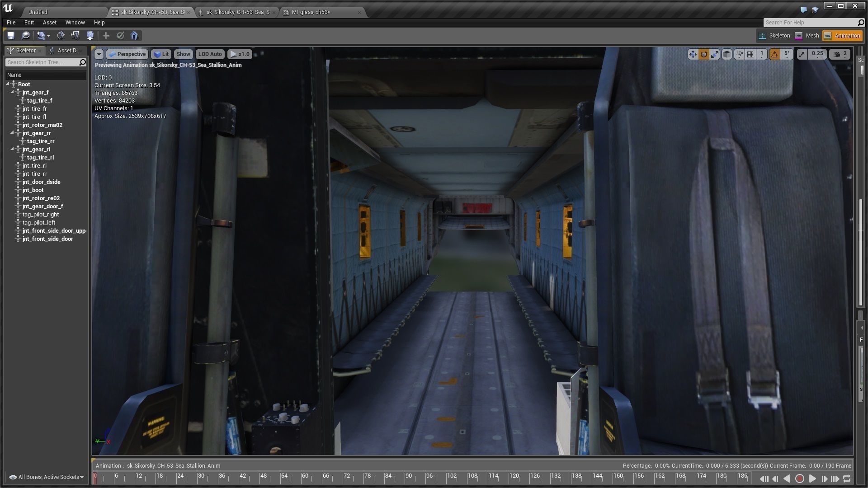This screenshot has height=488, width=868.
Task: Collapse the jnt_gear_f bone node
Action: tap(13, 92)
